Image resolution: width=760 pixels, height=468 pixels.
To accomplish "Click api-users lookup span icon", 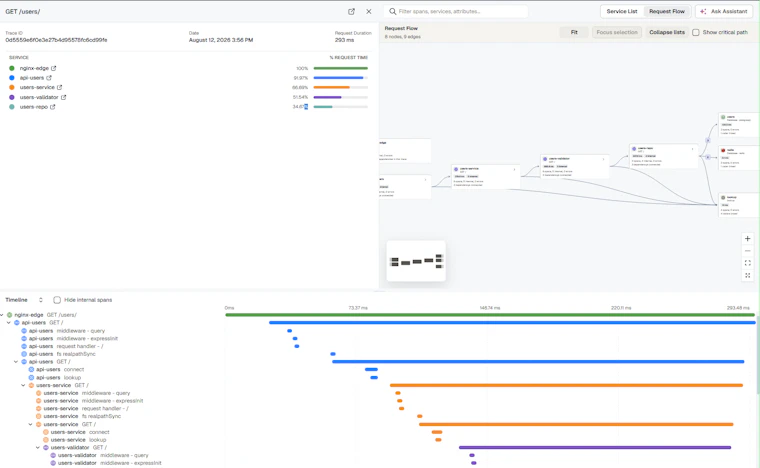I will tap(31, 377).
